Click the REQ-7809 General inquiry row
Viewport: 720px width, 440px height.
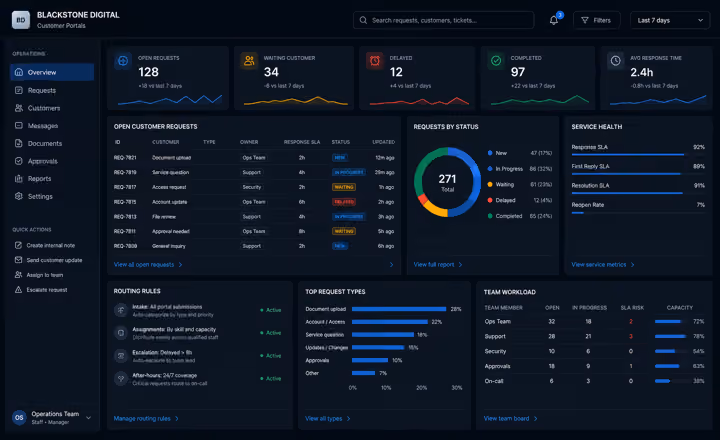(254, 246)
